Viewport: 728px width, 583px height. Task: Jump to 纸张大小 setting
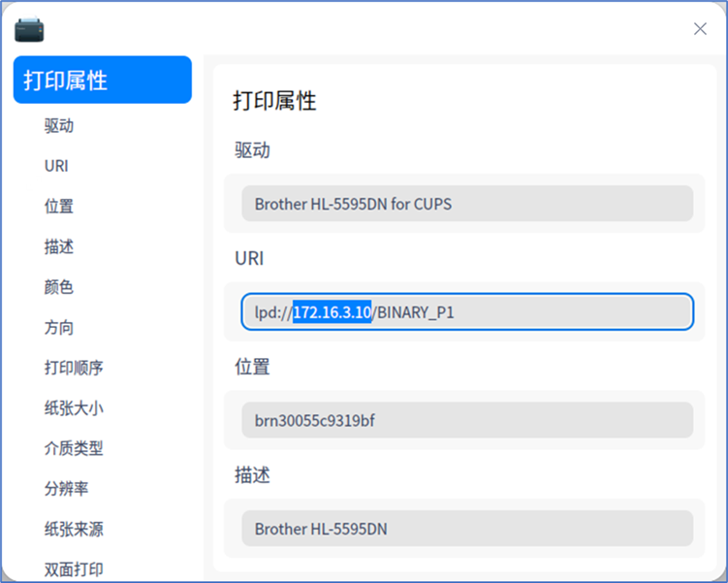click(x=74, y=408)
